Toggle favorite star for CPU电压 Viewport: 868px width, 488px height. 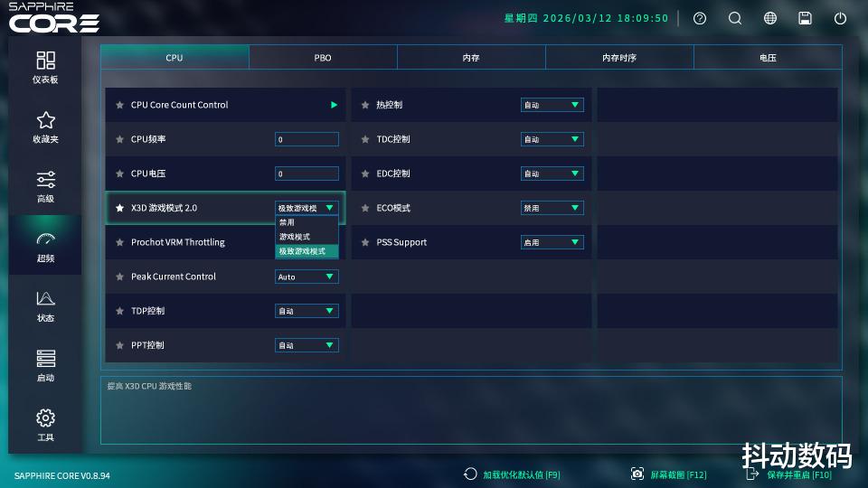click(x=119, y=174)
